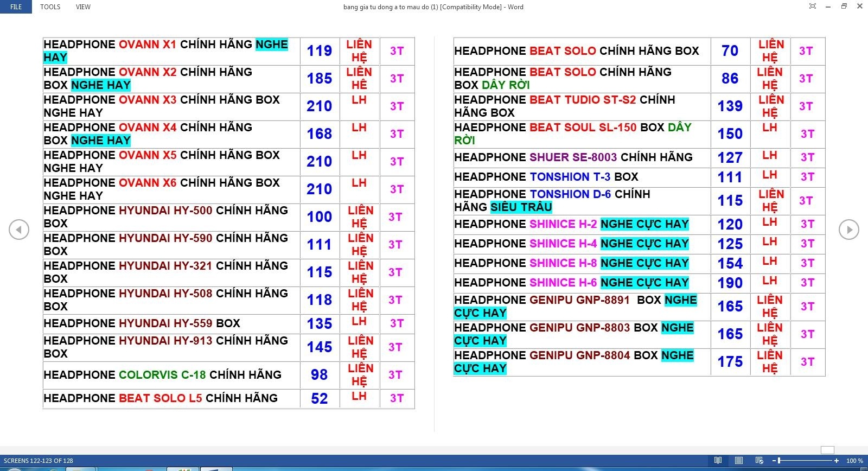
Task: Click 3T warranty in the OVANN X4 row
Action: pos(397,134)
